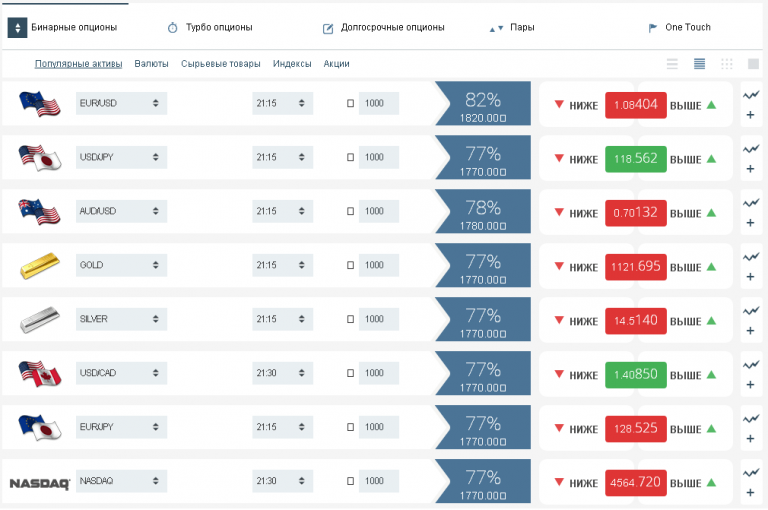Screen dimensions: 768x510
Task: Switch to dotted grid view icon
Action: click(x=727, y=64)
